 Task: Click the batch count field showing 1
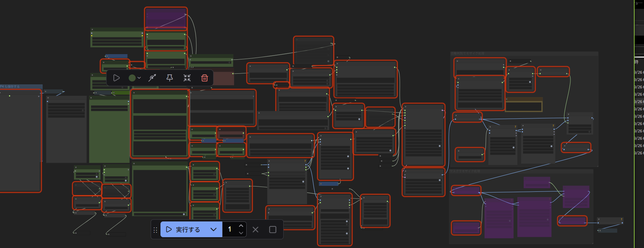point(230,229)
